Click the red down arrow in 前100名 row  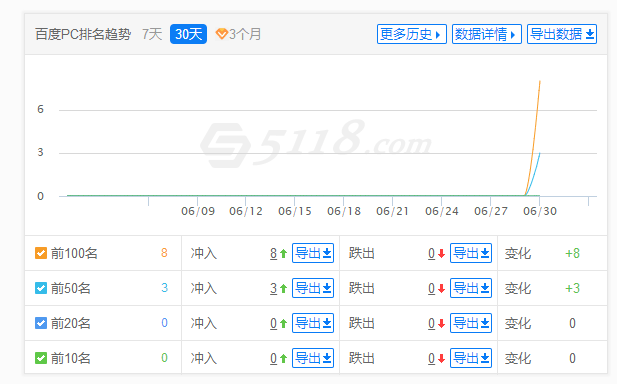tap(441, 254)
